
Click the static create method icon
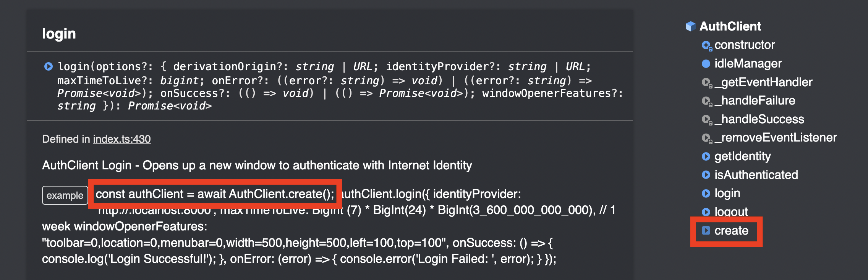[x=706, y=230]
